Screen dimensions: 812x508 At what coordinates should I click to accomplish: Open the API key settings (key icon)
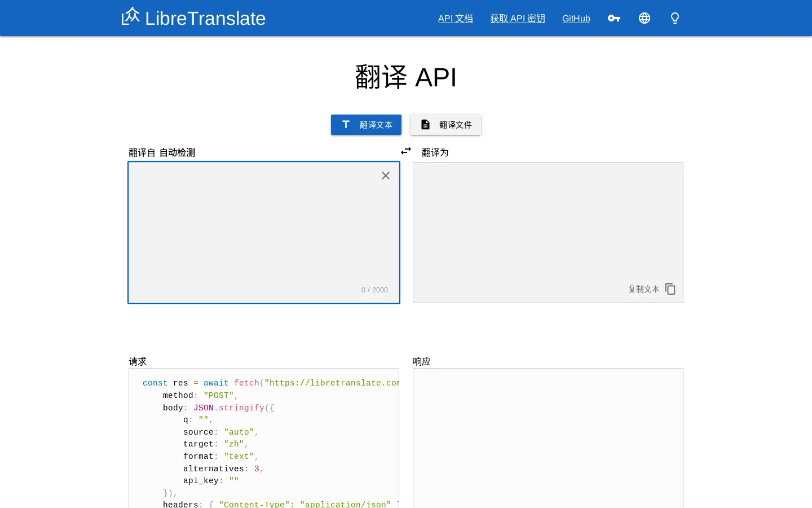tap(614, 18)
